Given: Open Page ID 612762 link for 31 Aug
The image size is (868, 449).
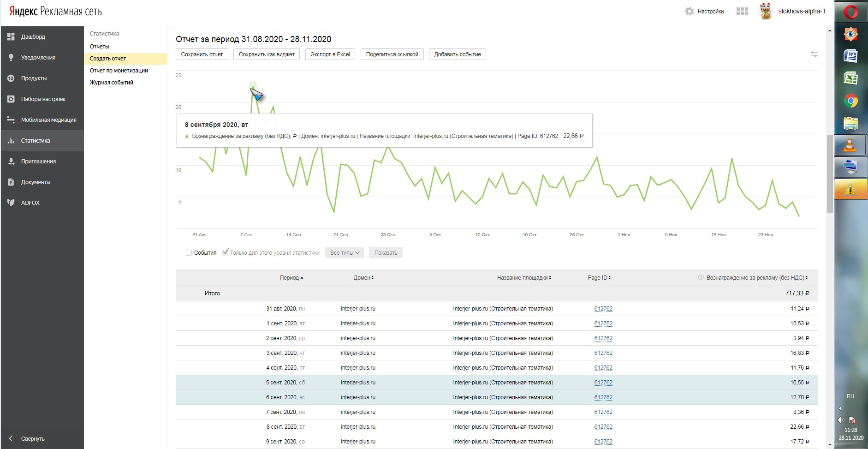Looking at the screenshot, I should 603,309.
